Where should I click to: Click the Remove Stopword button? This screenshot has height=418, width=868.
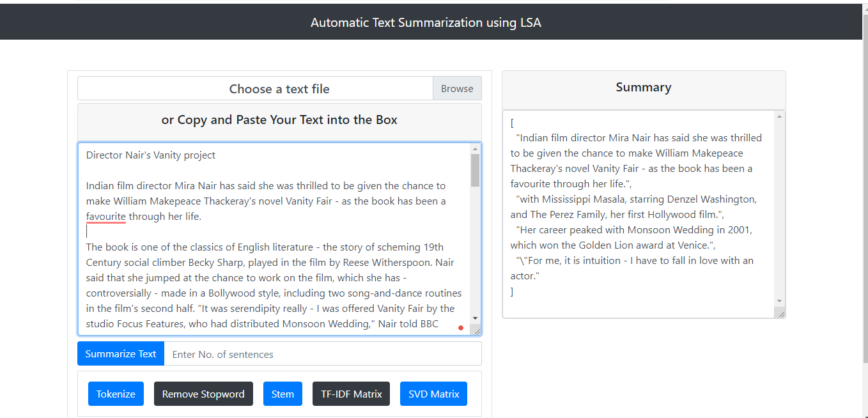pyautogui.click(x=203, y=394)
